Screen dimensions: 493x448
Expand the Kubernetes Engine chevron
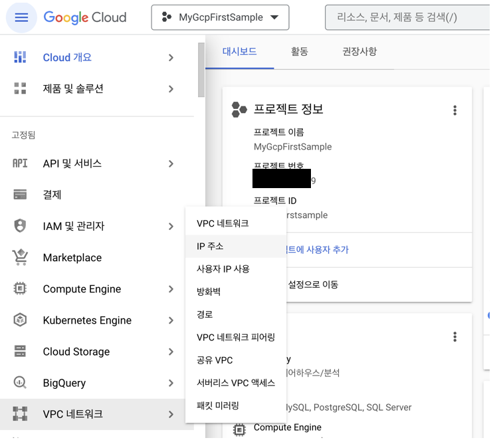[171, 320]
